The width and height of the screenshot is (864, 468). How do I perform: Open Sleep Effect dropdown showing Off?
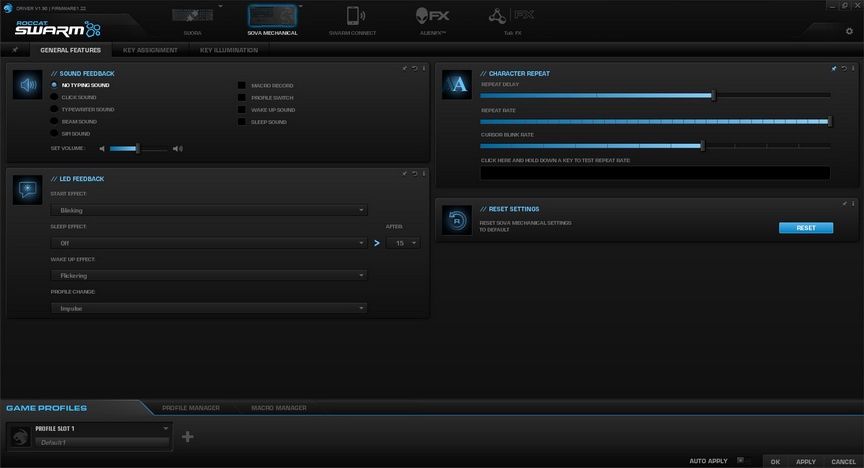pos(209,243)
